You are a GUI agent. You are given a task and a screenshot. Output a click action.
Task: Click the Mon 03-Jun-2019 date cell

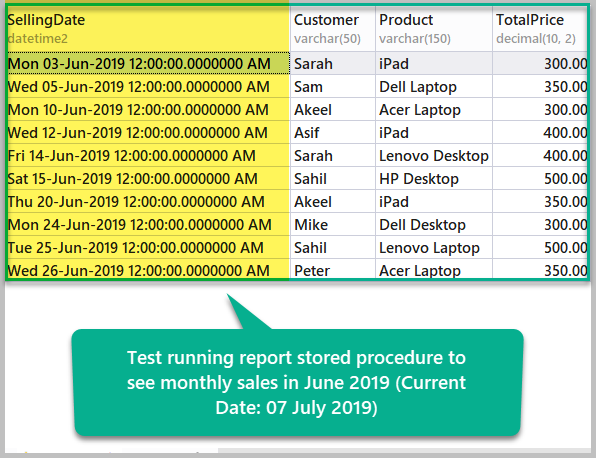click(148, 63)
